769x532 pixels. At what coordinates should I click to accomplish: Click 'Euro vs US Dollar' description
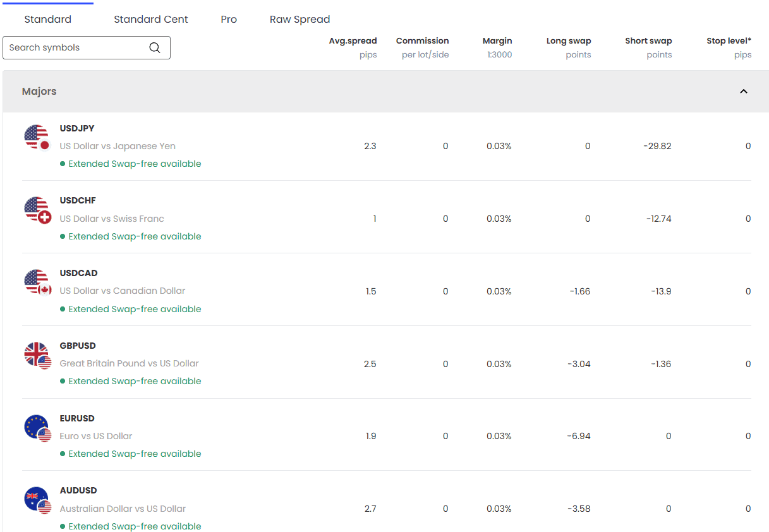coord(96,436)
